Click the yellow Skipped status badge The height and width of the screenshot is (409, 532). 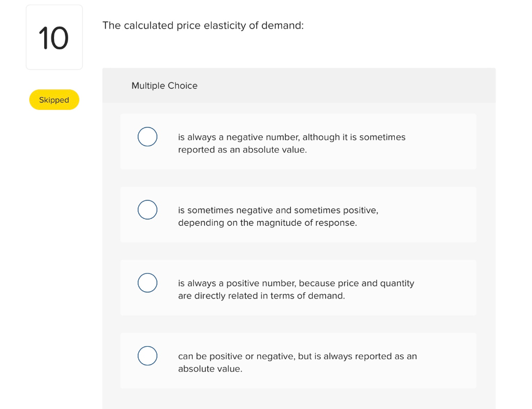[54, 100]
